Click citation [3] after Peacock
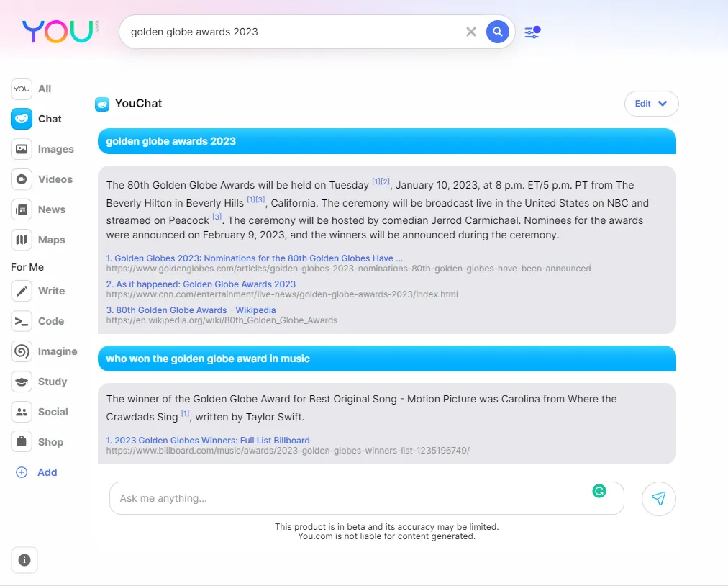This screenshot has height=586, width=728. pos(217,217)
